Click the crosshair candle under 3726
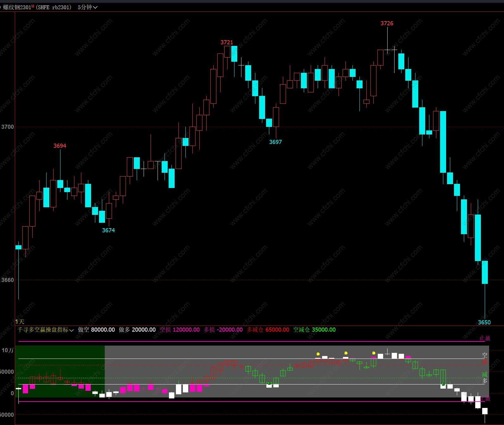This screenshot has width=504, height=425. click(387, 50)
